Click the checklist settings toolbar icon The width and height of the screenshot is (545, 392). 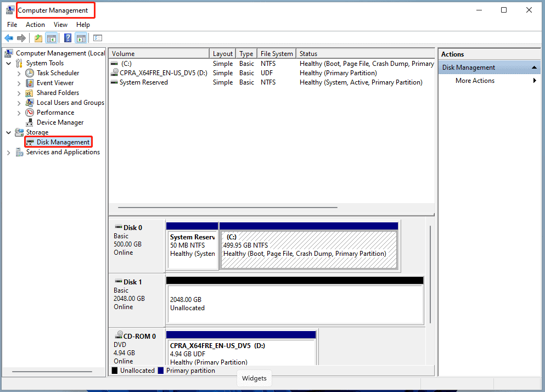(98, 38)
